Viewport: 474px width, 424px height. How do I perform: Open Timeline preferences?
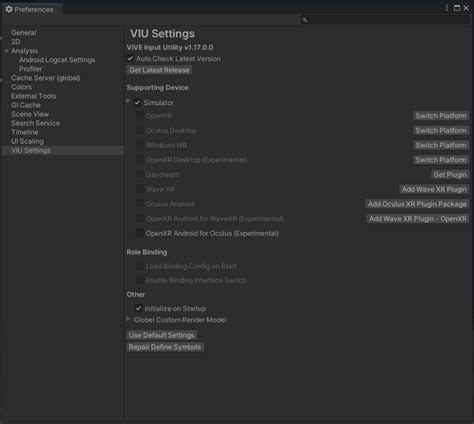25,132
